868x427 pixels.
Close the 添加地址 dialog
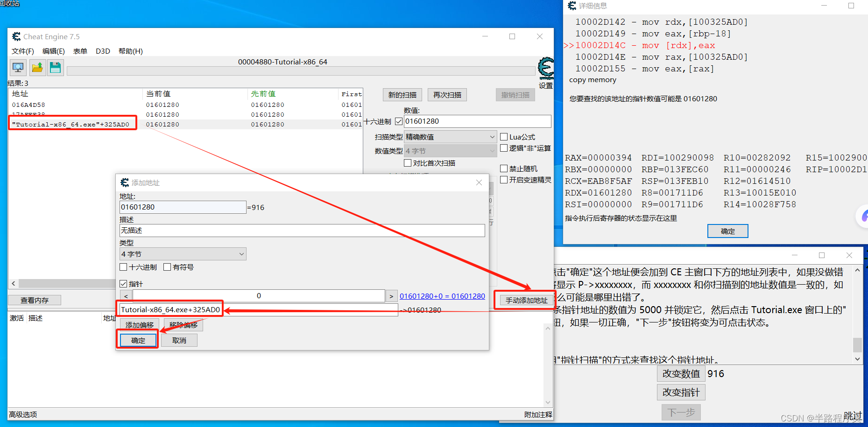pyautogui.click(x=479, y=182)
